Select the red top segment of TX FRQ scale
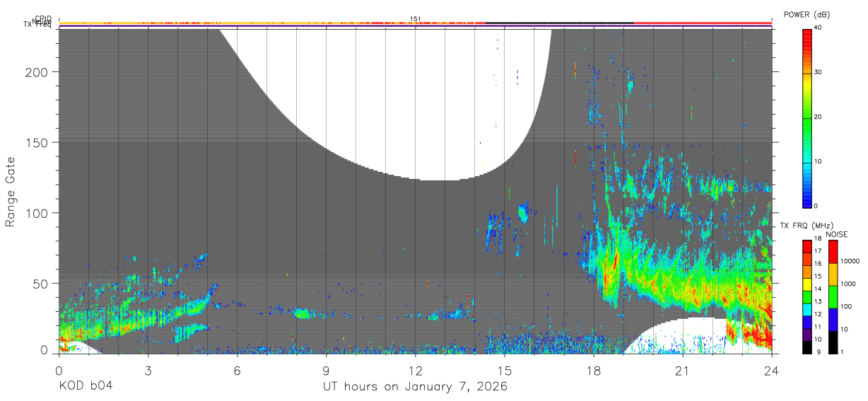 coord(807,247)
